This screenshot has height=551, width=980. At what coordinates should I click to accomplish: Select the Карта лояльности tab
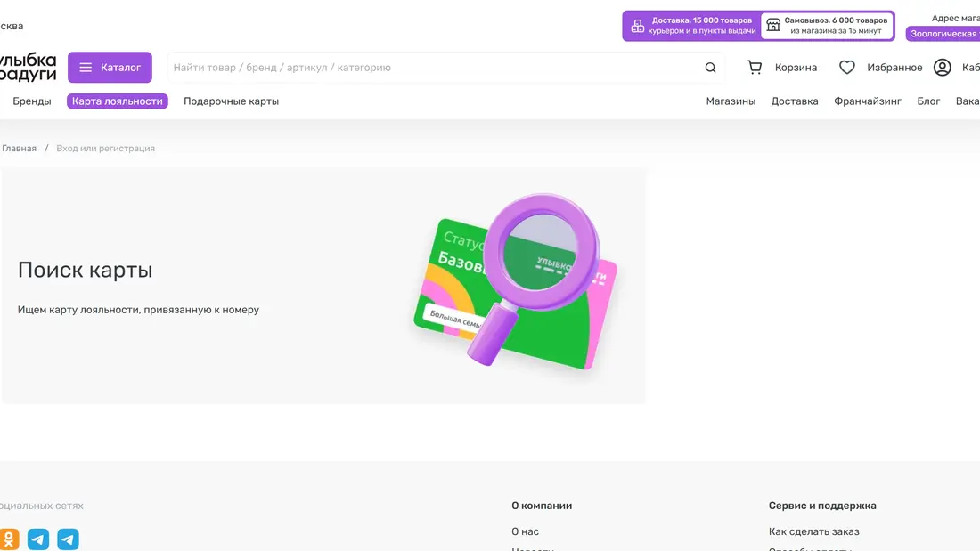[118, 101]
